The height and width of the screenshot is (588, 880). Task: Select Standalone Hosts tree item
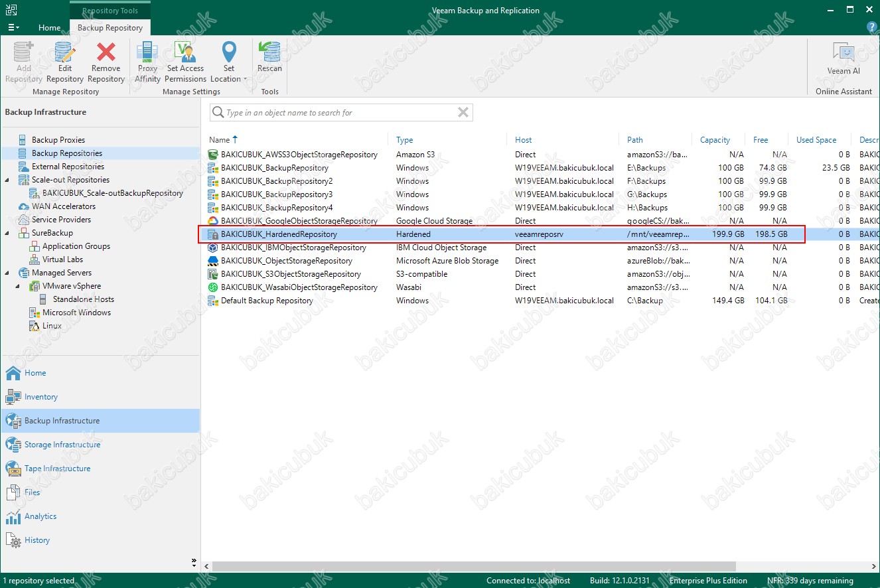coord(84,299)
